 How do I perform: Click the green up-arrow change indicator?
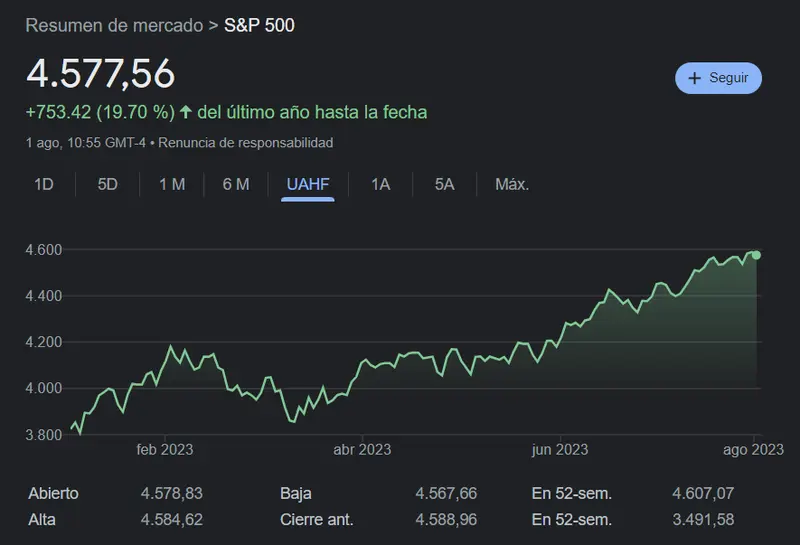tap(186, 112)
